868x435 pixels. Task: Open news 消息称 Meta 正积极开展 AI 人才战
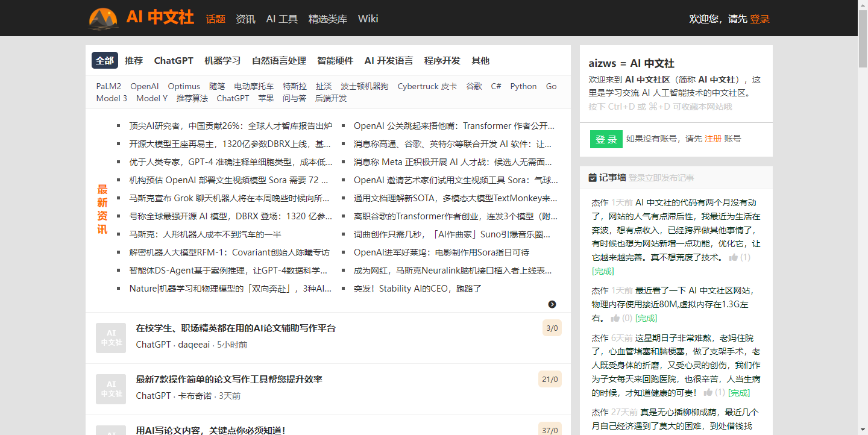[x=453, y=162]
